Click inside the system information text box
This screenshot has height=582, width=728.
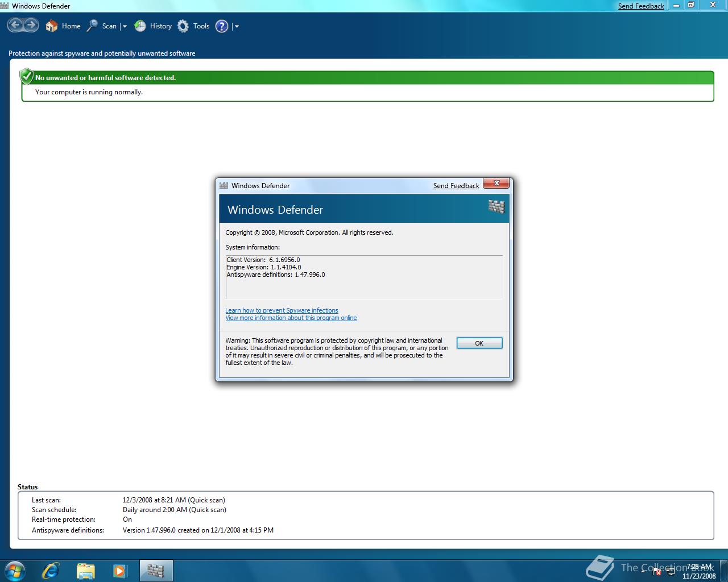pyautogui.click(x=364, y=277)
